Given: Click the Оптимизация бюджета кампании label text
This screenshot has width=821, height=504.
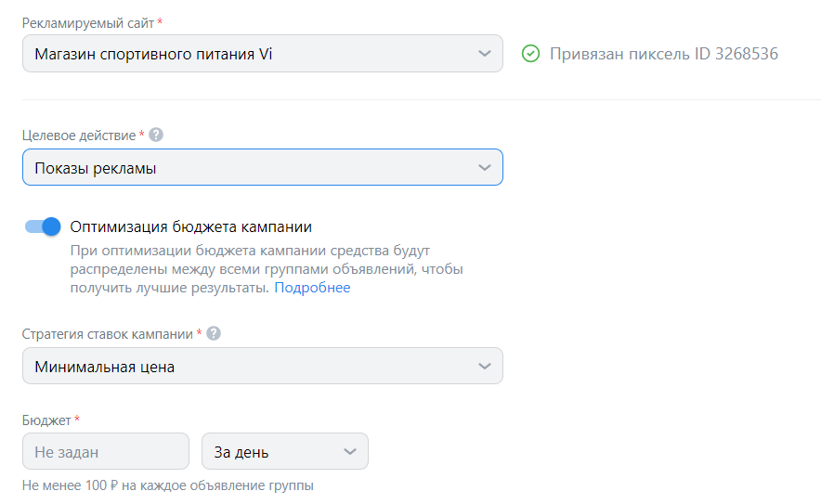Looking at the screenshot, I should [190, 226].
